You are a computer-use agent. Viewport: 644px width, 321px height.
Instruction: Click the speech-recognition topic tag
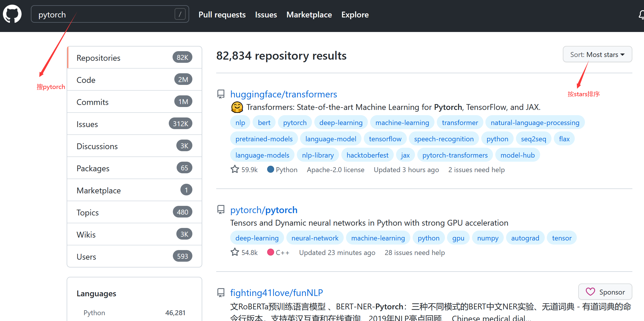tap(444, 139)
